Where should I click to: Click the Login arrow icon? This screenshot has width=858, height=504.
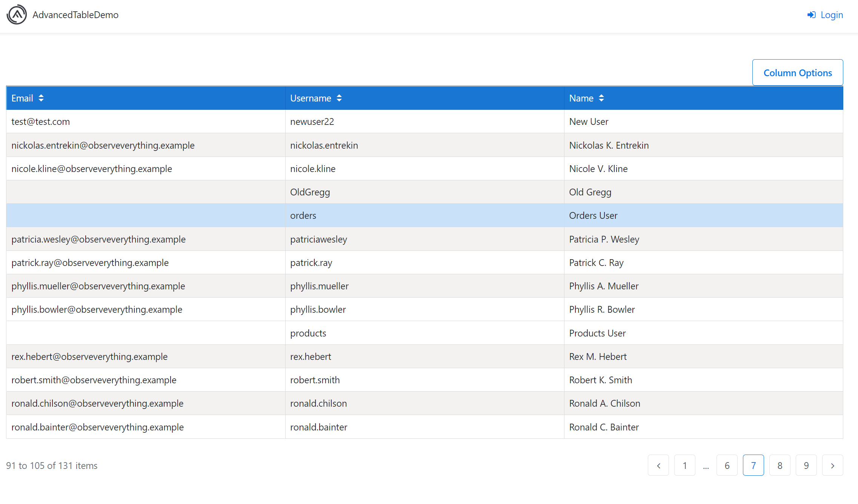(x=811, y=15)
